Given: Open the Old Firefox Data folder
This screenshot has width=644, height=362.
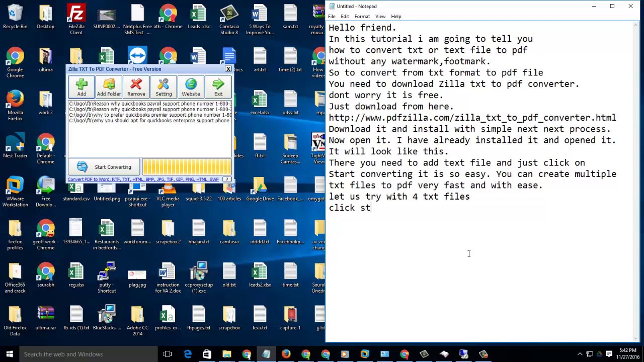Looking at the screenshot, I should [15, 321].
